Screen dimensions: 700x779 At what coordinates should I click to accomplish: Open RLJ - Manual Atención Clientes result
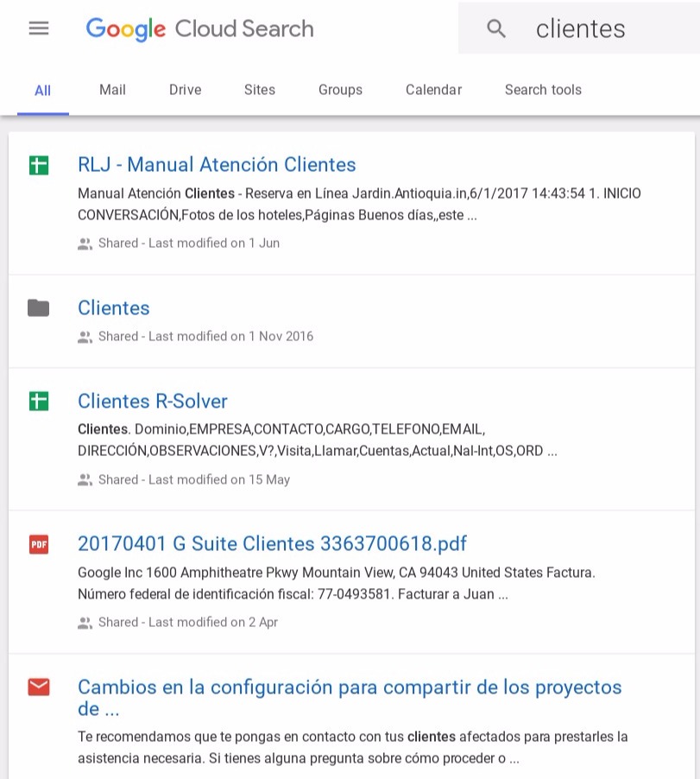pos(217,164)
